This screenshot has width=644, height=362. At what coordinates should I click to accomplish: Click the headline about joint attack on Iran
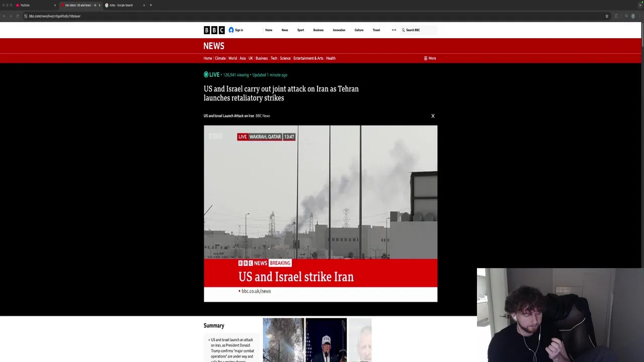click(281, 94)
